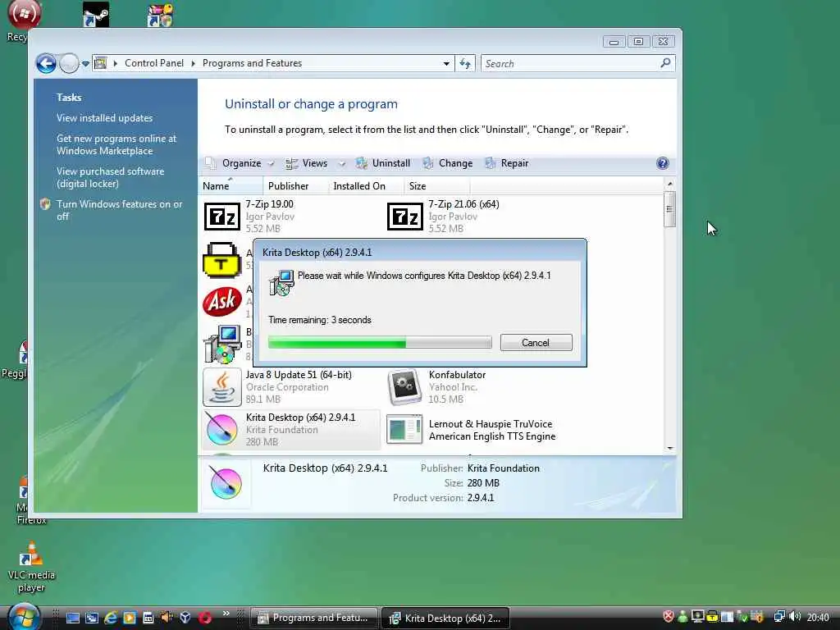The width and height of the screenshot is (840, 630).
Task: Select the Java 8 Update 51 icon
Action: point(221,387)
